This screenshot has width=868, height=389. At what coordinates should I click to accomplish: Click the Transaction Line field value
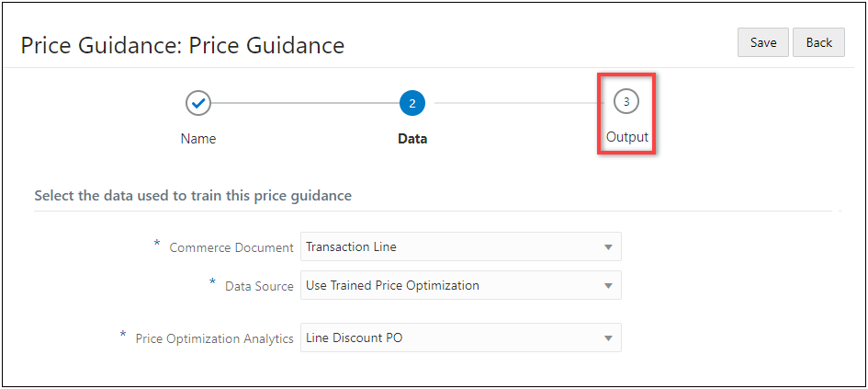pos(352,246)
